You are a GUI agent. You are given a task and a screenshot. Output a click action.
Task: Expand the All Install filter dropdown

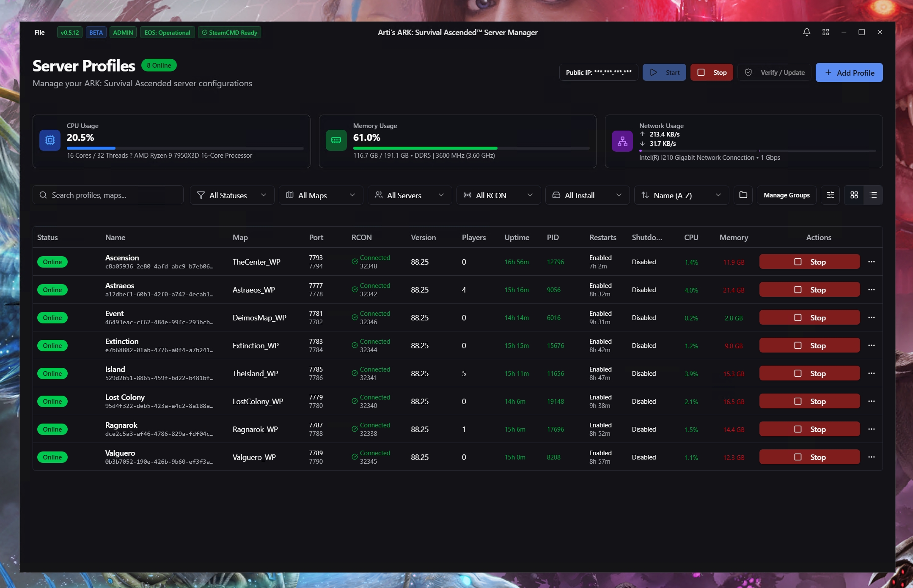coord(587,195)
